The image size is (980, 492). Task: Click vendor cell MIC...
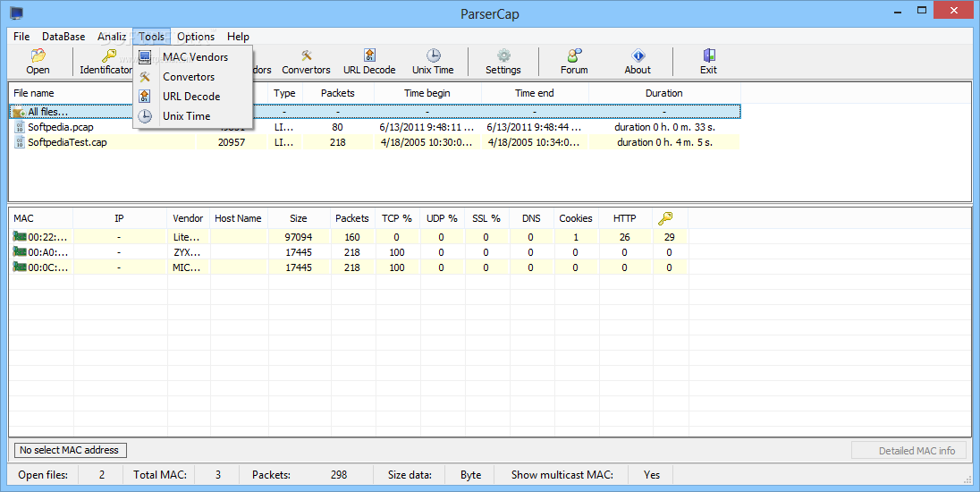click(x=187, y=267)
